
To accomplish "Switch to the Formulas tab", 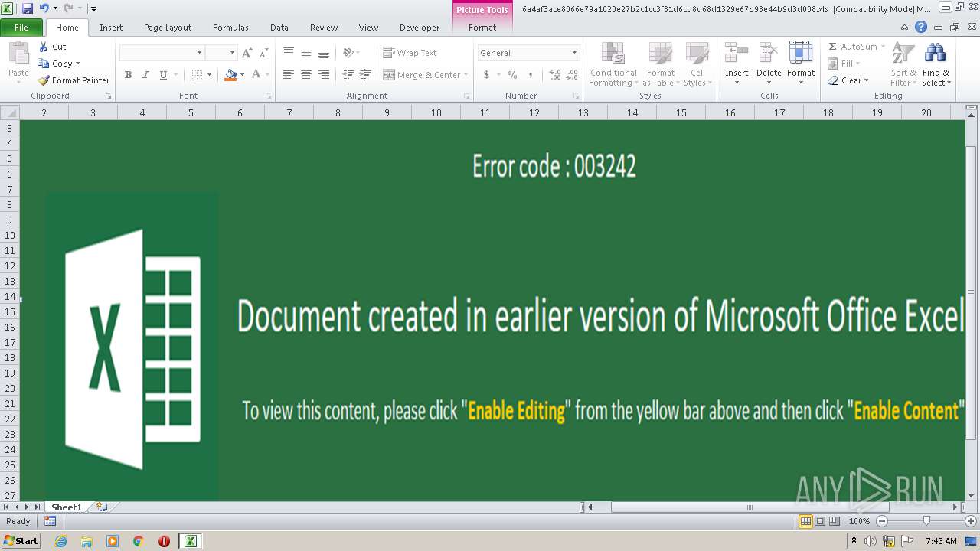I will coord(230,28).
